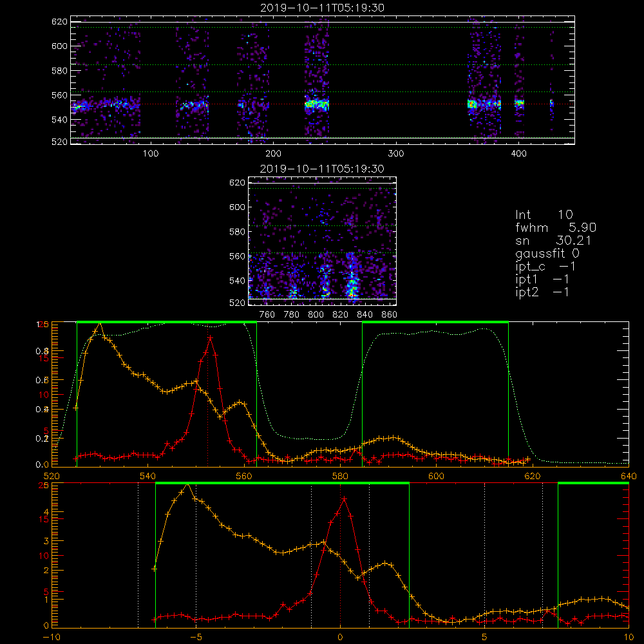Click the red curve peak in upper profile plot

(211, 337)
